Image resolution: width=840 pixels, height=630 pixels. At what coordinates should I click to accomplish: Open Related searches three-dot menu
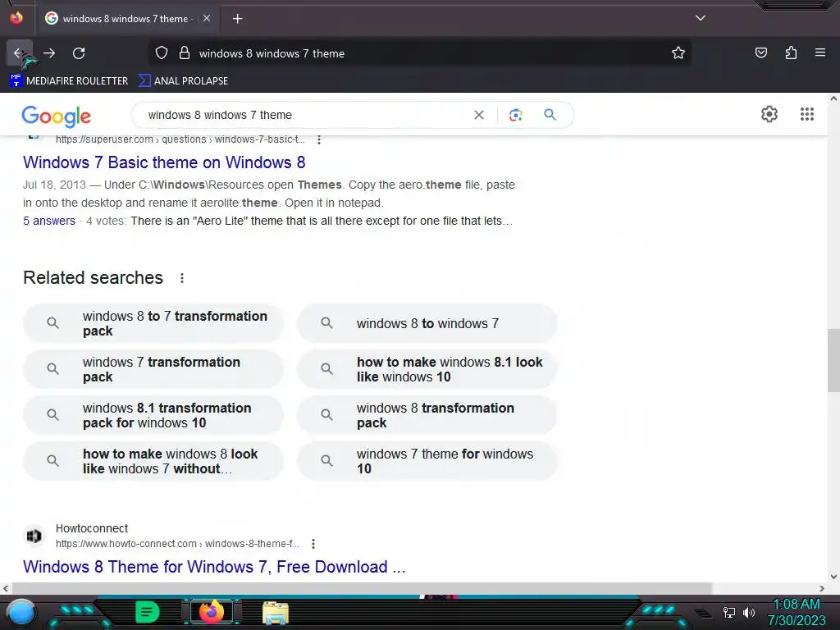tap(182, 278)
